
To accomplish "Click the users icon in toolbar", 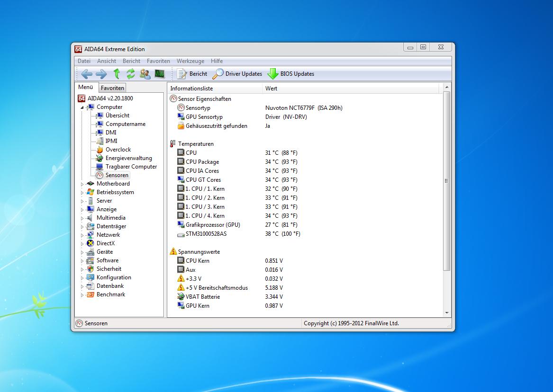I will click(145, 74).
